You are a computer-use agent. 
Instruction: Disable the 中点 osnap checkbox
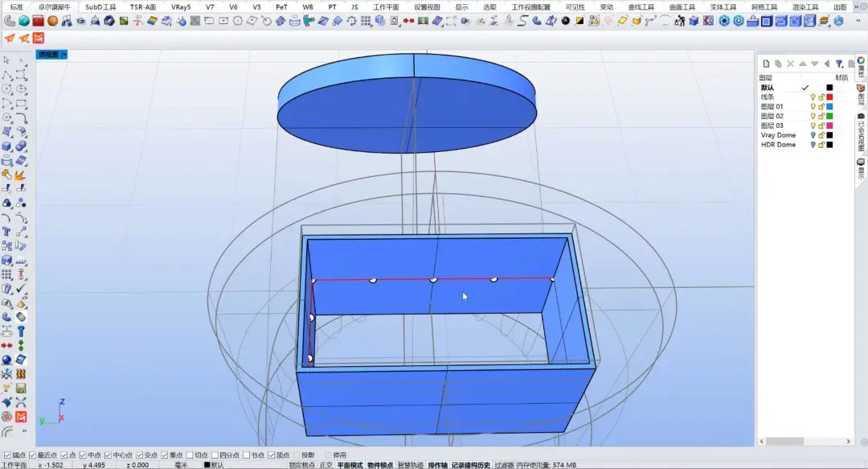point(83,455)
